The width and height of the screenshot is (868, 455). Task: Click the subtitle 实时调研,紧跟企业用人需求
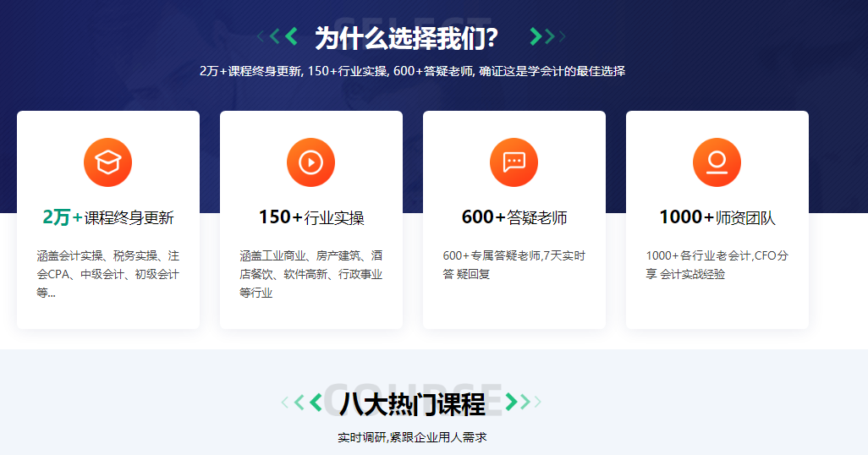click(x=412, y=437)
